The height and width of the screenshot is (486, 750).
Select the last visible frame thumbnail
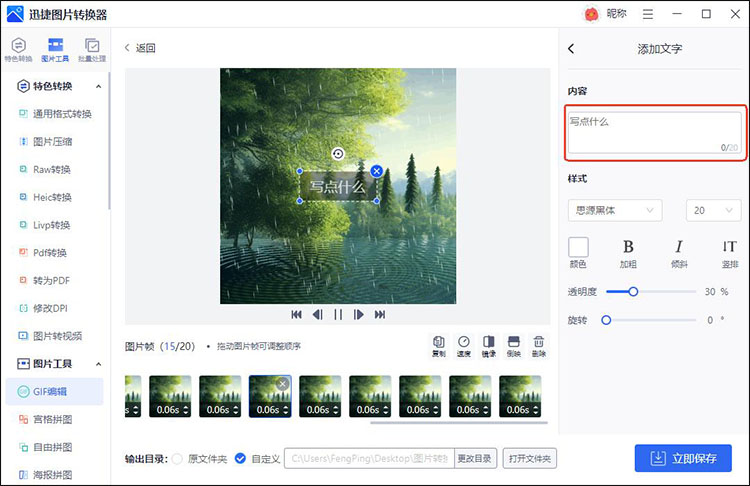(x=520, y=397)
